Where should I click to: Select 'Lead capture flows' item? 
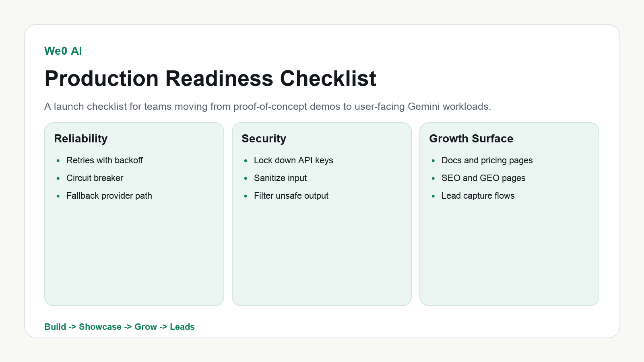(478, 196)
